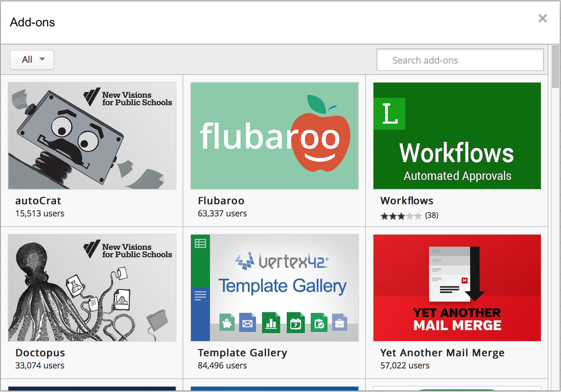The width and height of the screenshot is (561, 392).
Task: Open the autoCrat add-on thumbnail
Action: [x=92, y=136]
